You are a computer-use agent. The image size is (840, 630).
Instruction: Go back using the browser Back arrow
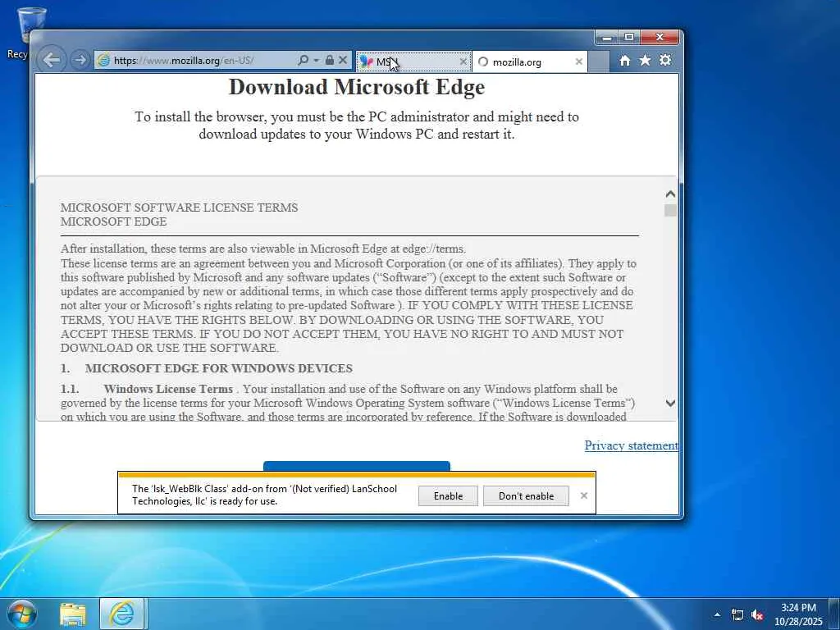point(52,60)
